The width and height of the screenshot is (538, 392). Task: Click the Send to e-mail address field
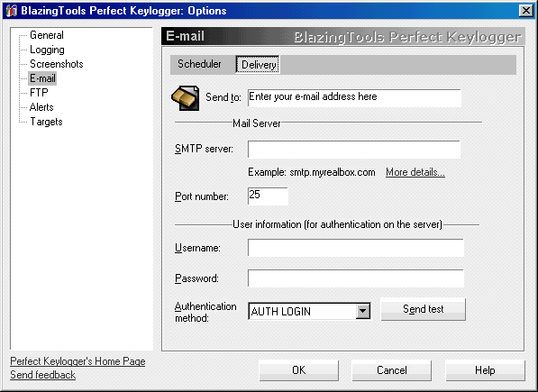pos(354,98)
